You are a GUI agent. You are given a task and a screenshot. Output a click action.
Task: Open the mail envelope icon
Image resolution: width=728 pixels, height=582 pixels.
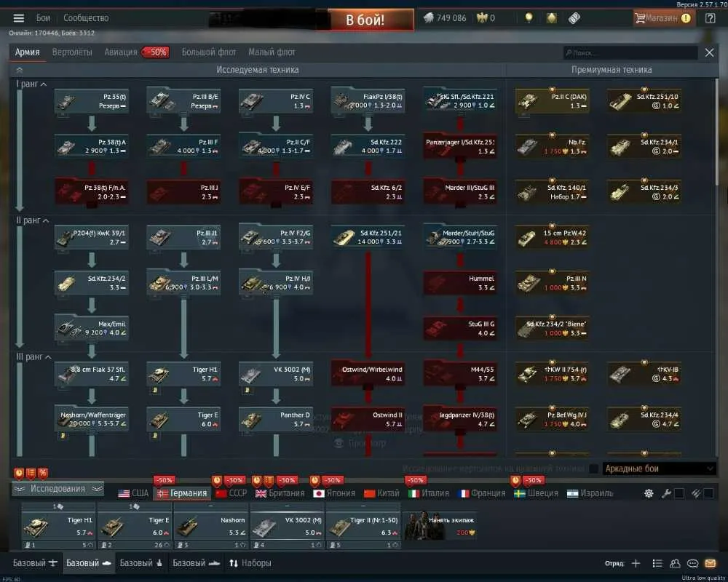pyautogui.click(x=711, y=563)
